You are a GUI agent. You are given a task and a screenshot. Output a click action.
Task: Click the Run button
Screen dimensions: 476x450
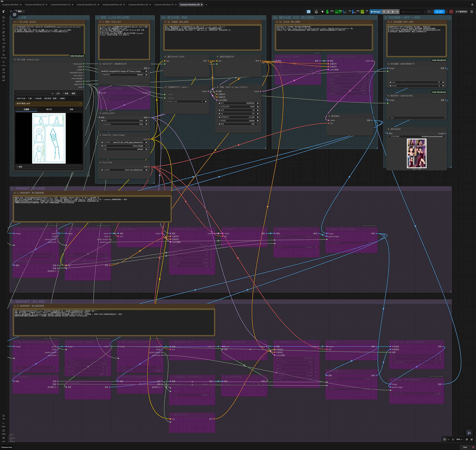point(439,12)
